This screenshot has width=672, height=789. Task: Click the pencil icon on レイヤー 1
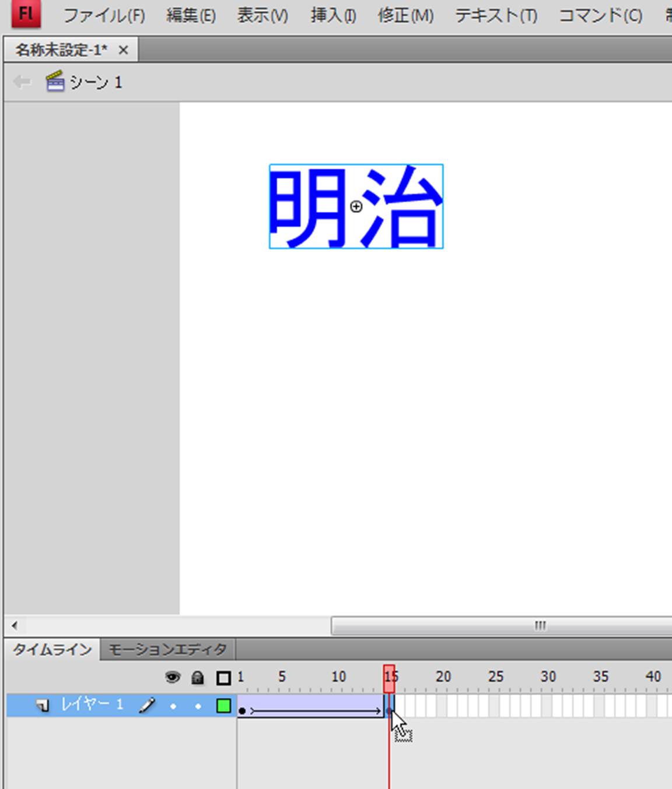coord(147,706)
